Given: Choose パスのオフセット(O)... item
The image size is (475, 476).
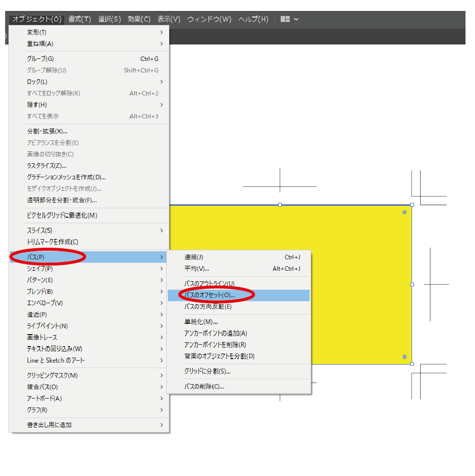Looking at the screenshot, I should pos(239,295).
